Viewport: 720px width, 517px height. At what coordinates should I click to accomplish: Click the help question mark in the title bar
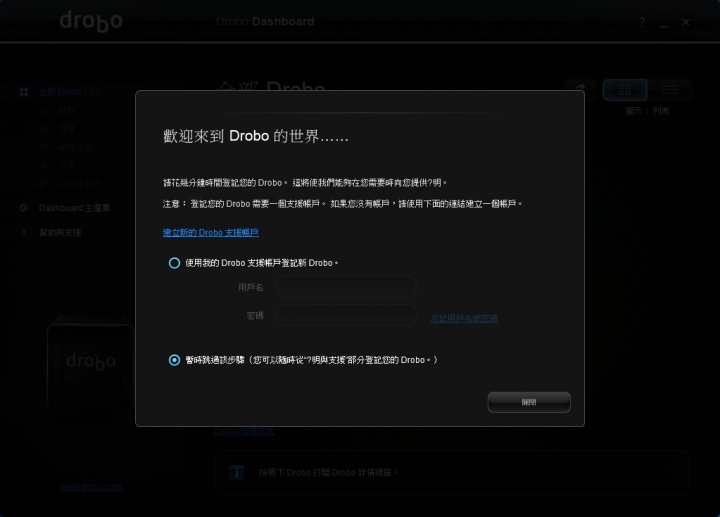642,22
